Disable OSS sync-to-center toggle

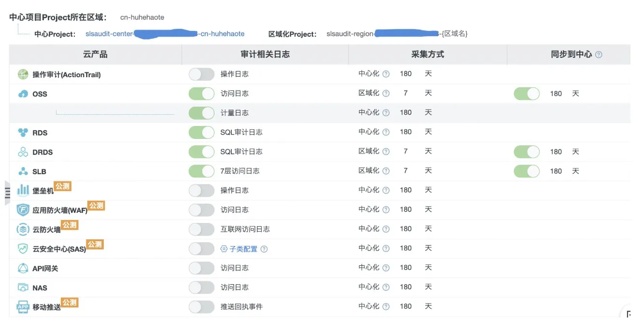527,94
